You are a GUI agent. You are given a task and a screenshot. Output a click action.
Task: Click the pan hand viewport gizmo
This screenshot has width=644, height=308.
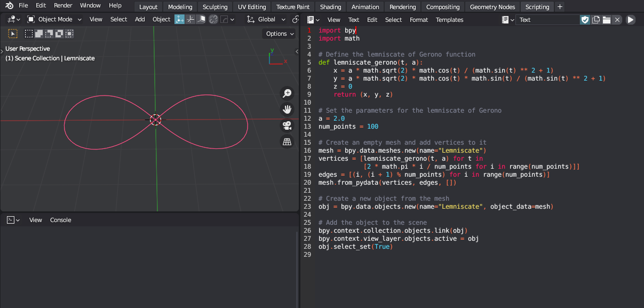point(287,109)
